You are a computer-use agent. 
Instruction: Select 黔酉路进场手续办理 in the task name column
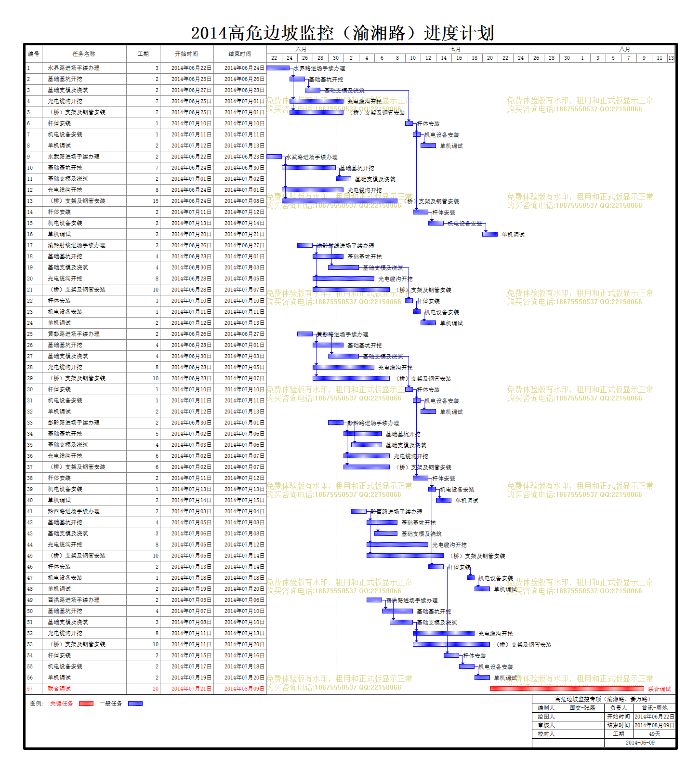click(74, 511)
